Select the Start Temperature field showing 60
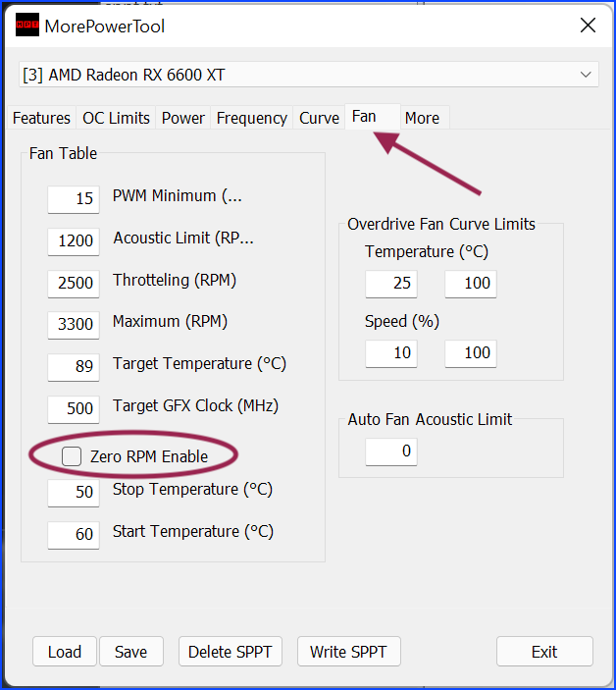This screenshot has height=690, width=616. 74,536
